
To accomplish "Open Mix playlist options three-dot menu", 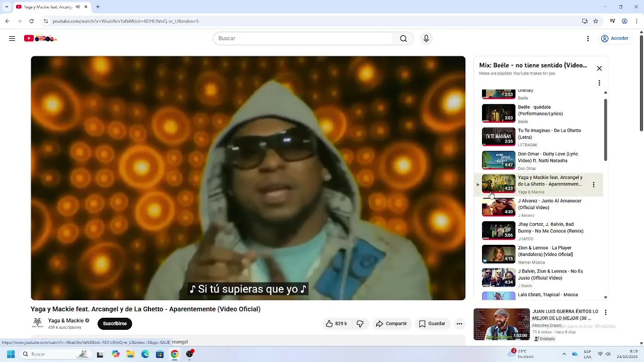I will coord(599,83).
